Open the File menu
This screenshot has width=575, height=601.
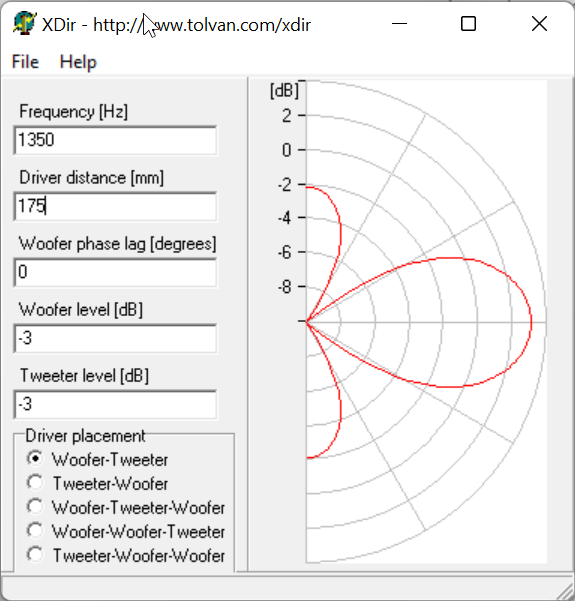[x=25, y=62]
